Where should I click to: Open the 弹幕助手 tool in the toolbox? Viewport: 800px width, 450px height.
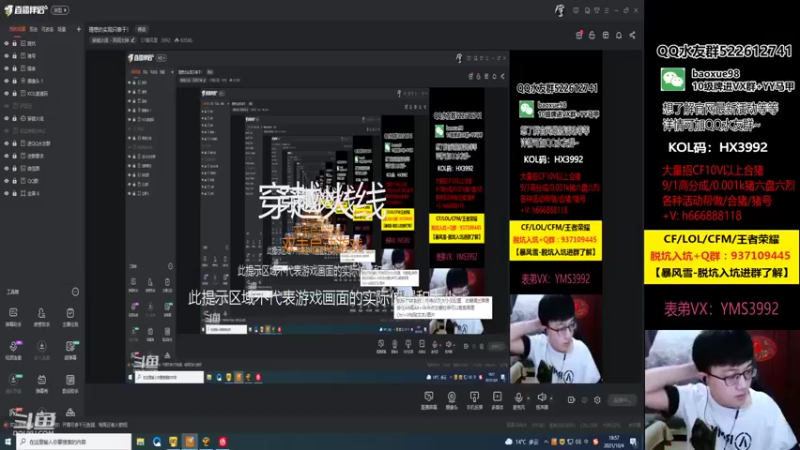click(13, 316)
